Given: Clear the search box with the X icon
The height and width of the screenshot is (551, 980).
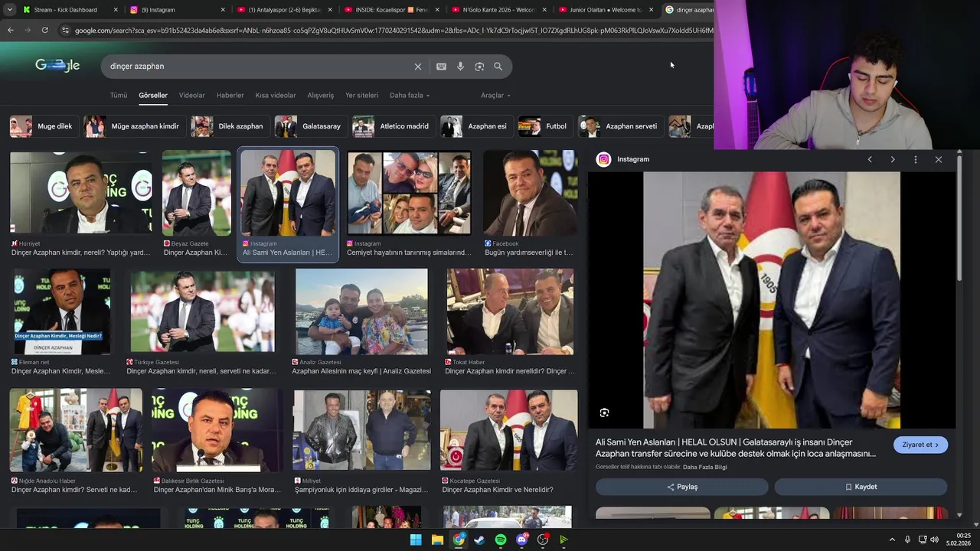Looking at the screenshot, I should (418, 67).
